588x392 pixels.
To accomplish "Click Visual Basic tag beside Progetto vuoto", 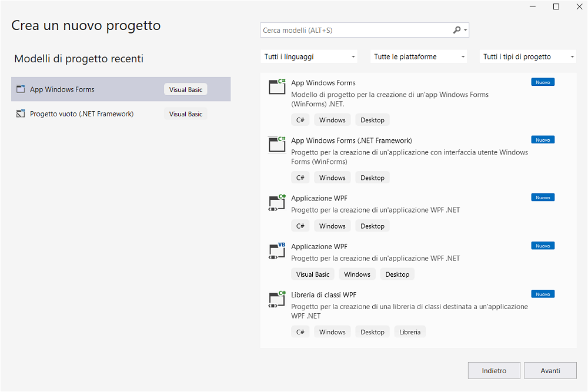I will (x=186, y=114).
